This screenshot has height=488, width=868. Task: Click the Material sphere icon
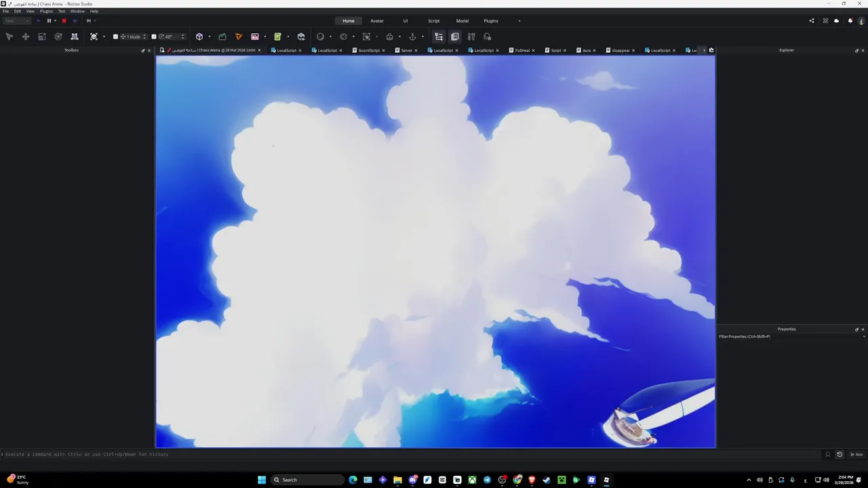click(x=321, y=37)
